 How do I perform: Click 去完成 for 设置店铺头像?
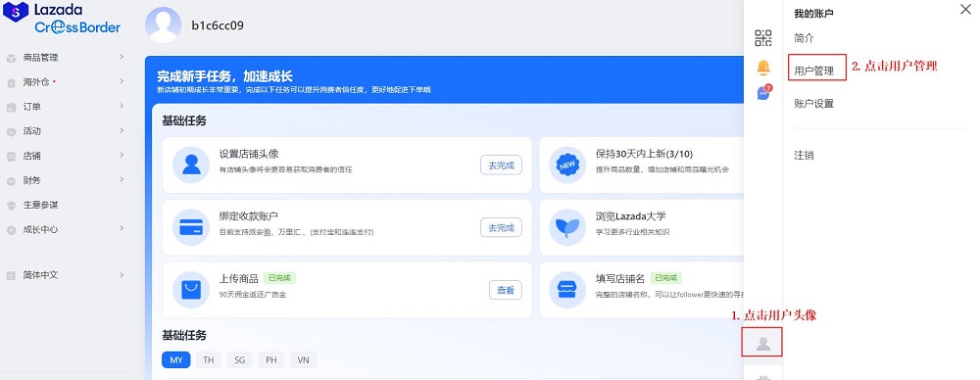pyautogui.click(x=501, y=165)
